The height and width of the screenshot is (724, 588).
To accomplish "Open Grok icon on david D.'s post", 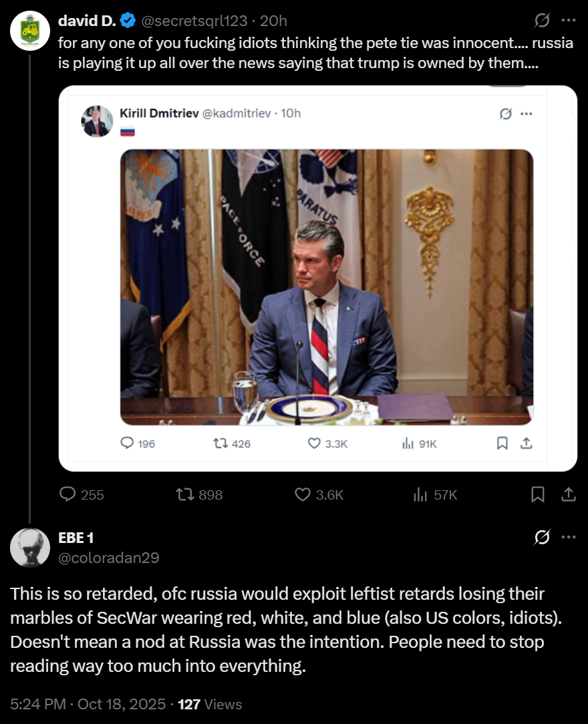I will coord(543,21).
